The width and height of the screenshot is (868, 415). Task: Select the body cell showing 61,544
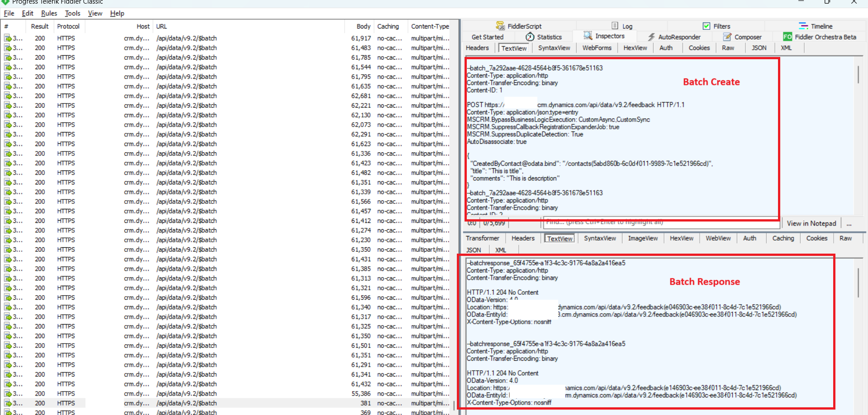361,67
